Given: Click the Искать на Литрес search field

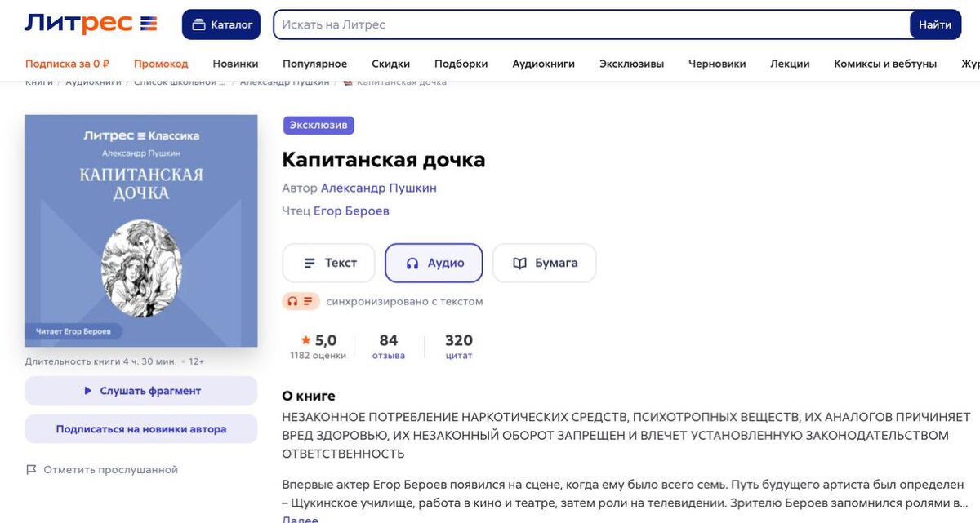Looking at the screenshot, I should pyautogui.click(x=572, y=24).
